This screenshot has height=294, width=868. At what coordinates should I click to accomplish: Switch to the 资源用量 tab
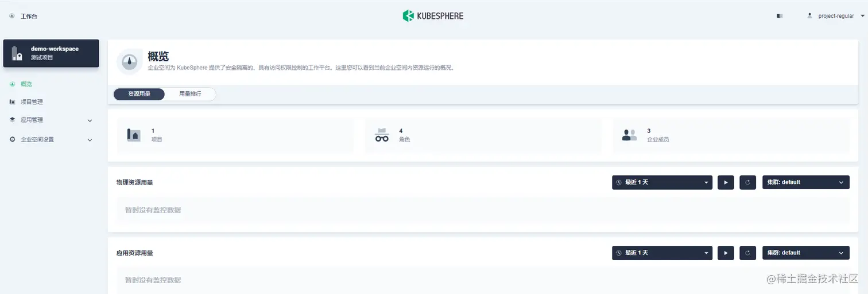click(139, 94)
